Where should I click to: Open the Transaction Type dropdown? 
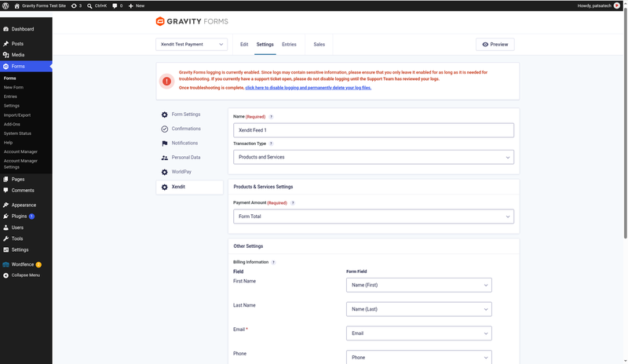(x=374, y=157)
